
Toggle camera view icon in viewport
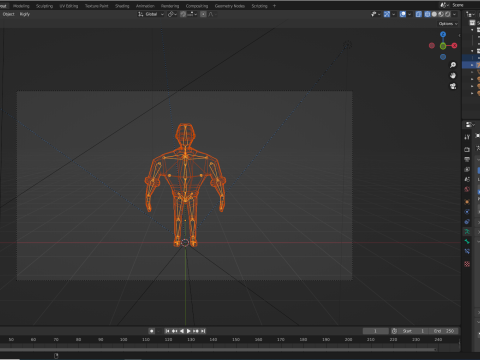pos(453,86)
